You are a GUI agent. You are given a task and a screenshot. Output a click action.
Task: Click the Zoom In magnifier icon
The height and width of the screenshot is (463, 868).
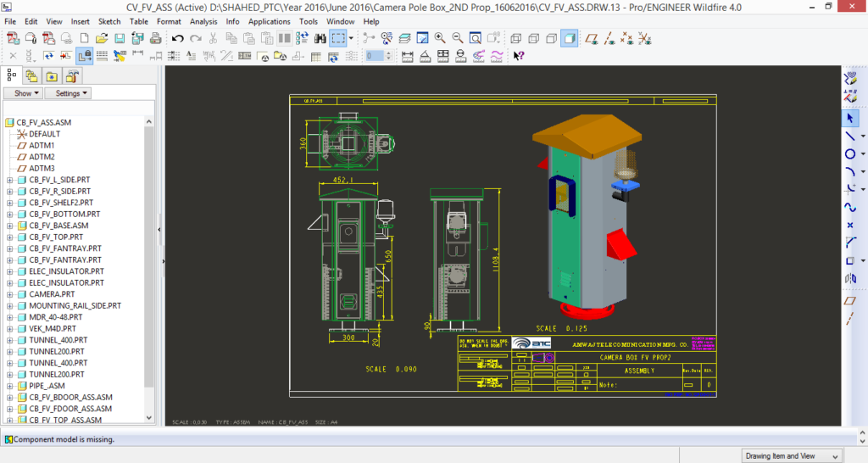[440, 38]
